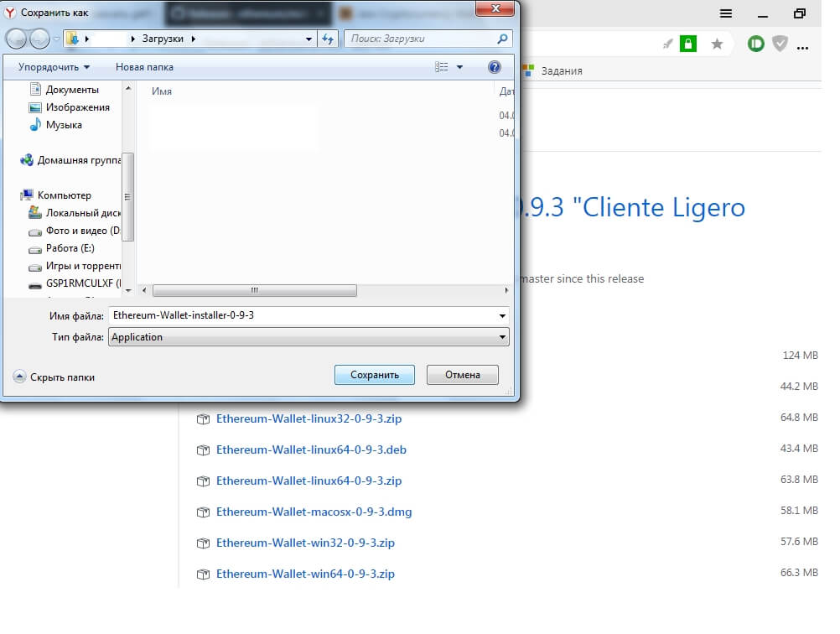Focus the Поиск: Загрузки search field
The width and height of the screenshot is (840, 634).
click(421, 39)
